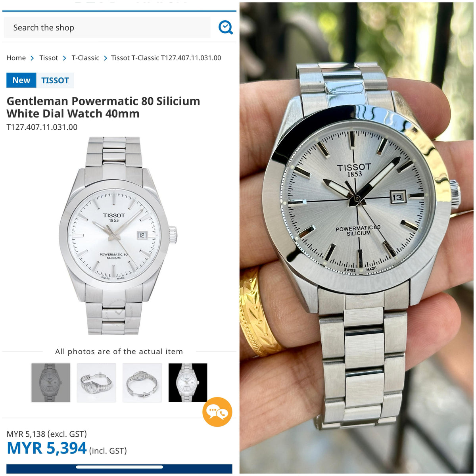Open the TISSOT brand tag

click(55, 80)
